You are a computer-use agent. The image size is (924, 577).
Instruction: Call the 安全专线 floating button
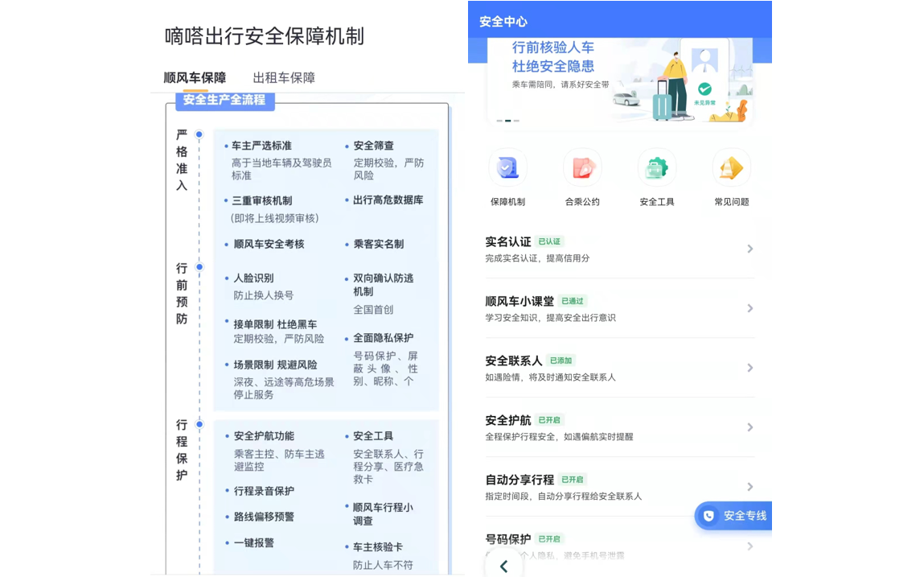tap(733, 516)
